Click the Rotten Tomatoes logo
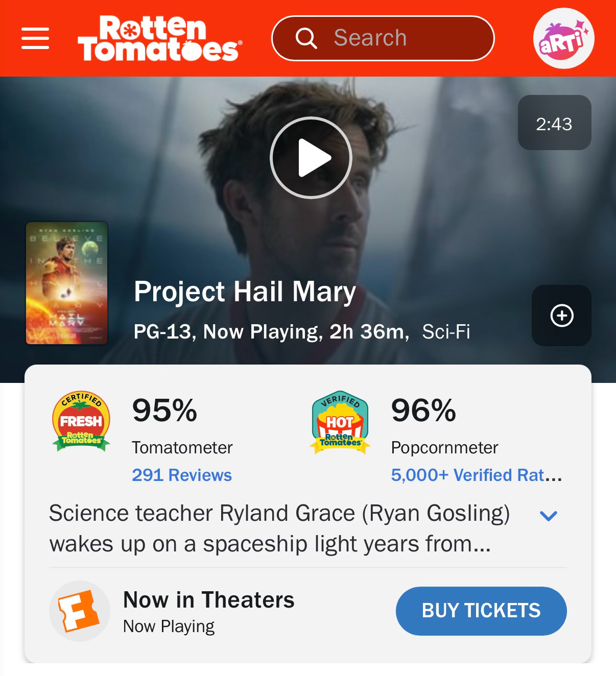 click(x=159, y=38)
